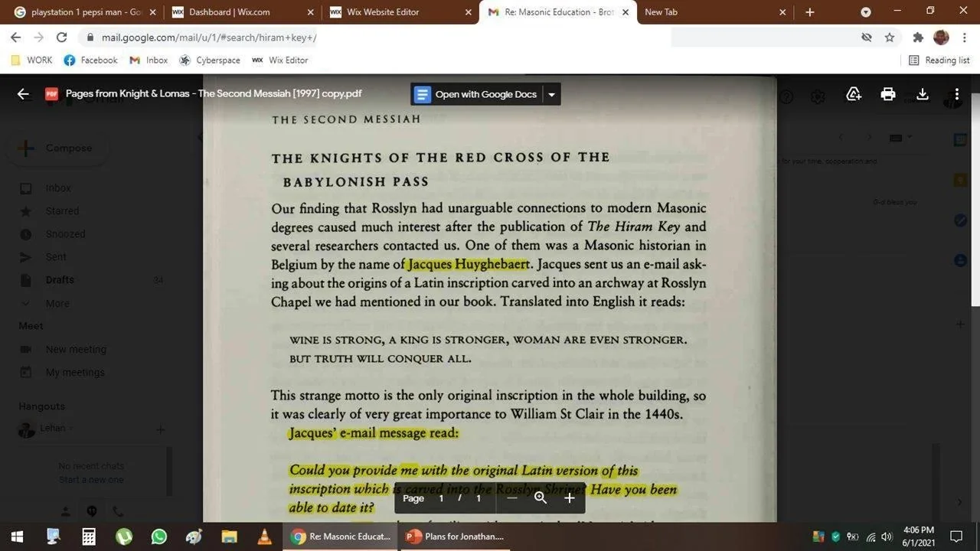Screen dimensions: 980x551
Task: Open the Chrome three-dot menu
Action: pos(964,37)
